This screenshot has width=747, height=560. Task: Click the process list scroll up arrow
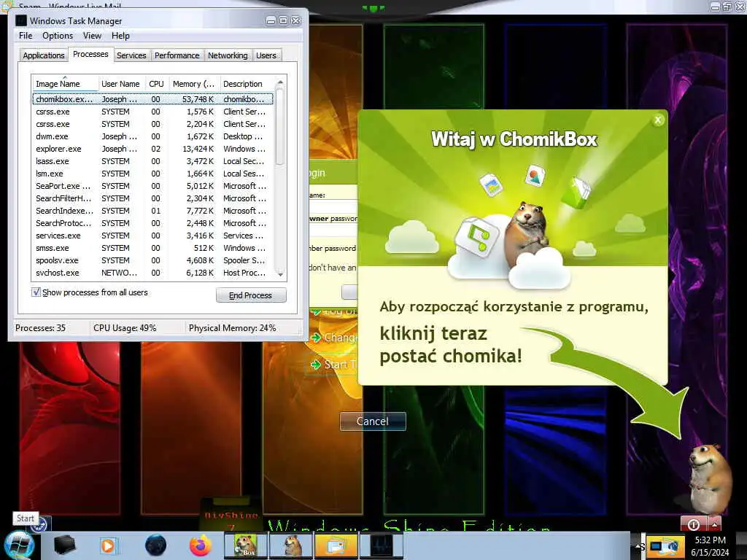coord(280,82)
